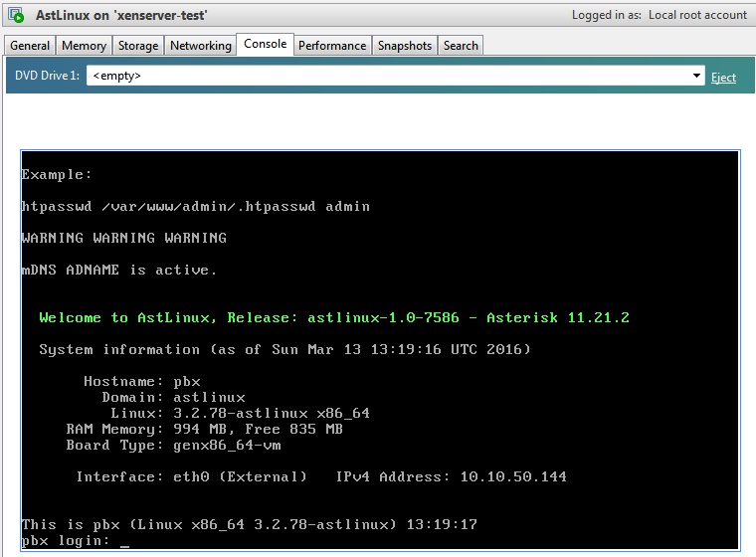Screen dimensions: 756x557
Task: Click the 'Board Type: genx86_64-vm' line
Action: (x=173, y=445)
